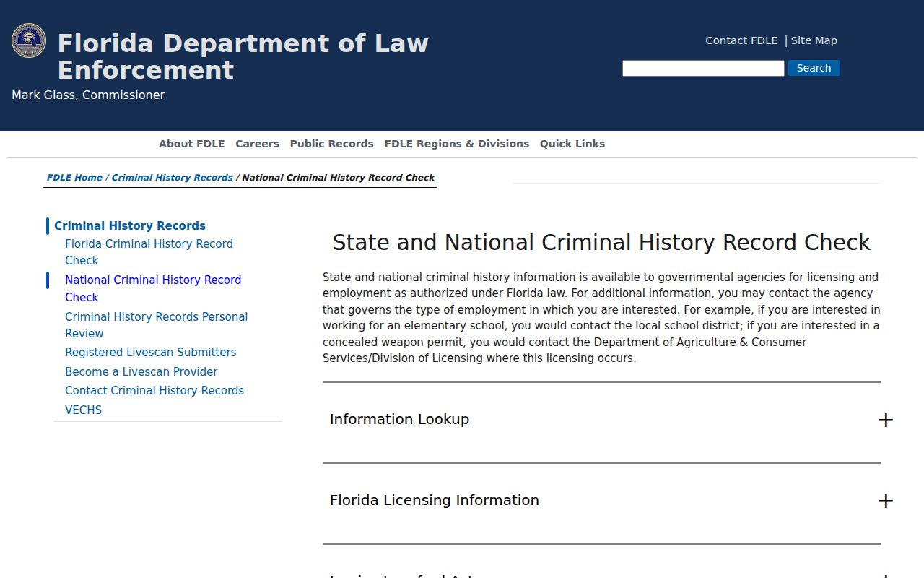Viewport: 924px width, 578px height.
Task: Open Become a Livescan Provider link
Action: [141, 371]
